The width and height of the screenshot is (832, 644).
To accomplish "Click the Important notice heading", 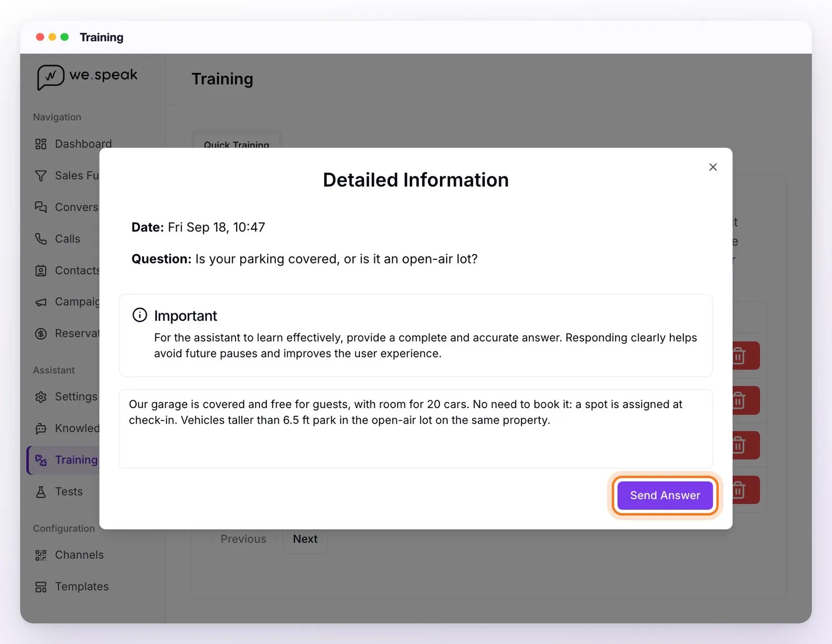I will [x=185, y=316].
